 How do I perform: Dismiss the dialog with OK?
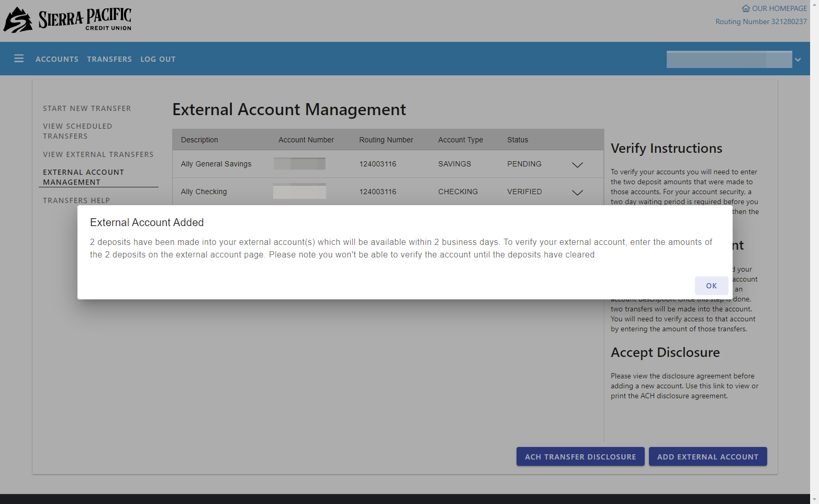[711, 286]
